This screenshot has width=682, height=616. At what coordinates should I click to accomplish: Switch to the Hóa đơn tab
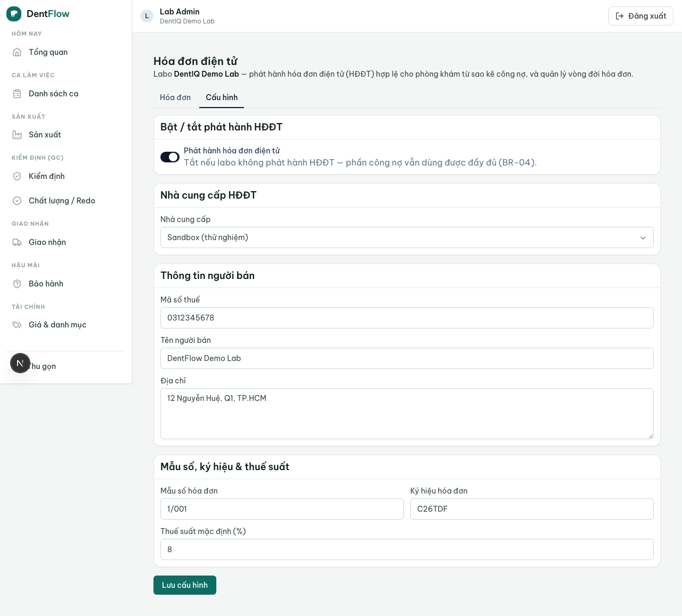175,97
